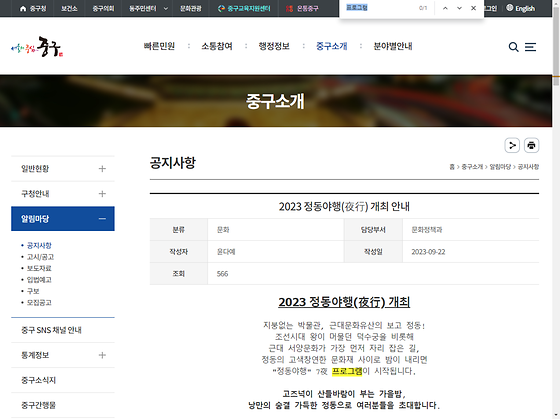Open the 중구의회 top link

coord(103,8)
